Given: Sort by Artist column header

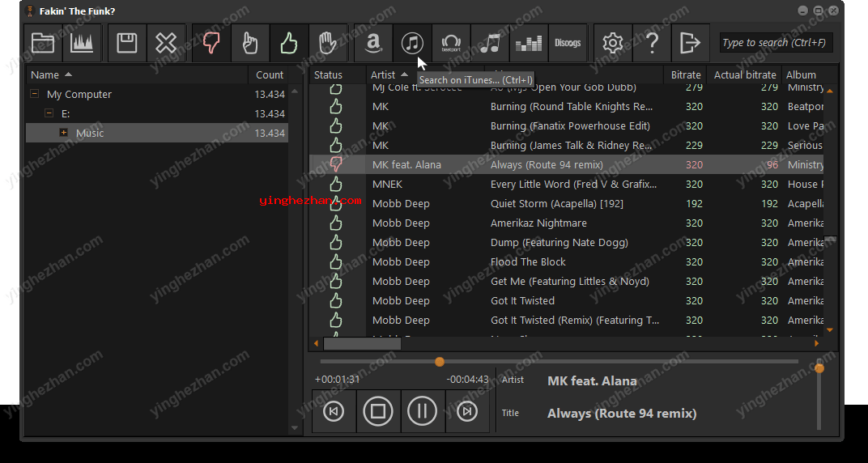Looking at the screenshot, I should pyautogui.click(x=424, y=74).
